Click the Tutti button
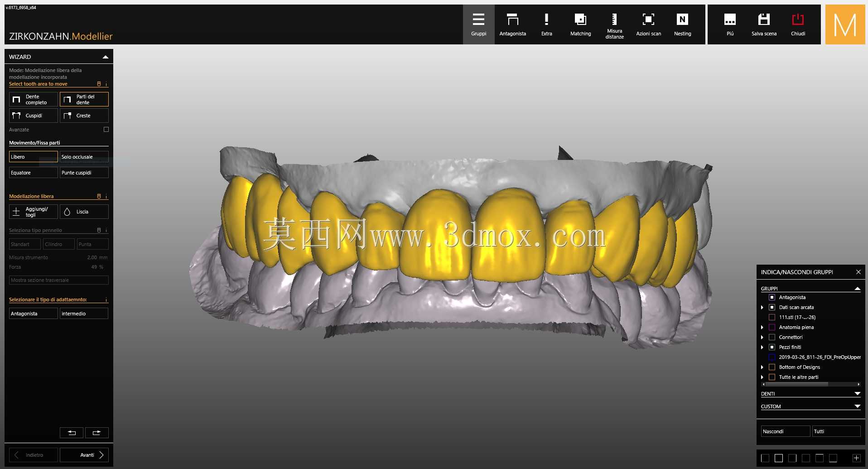Screen dimensions: 868x469 point(836,431)
